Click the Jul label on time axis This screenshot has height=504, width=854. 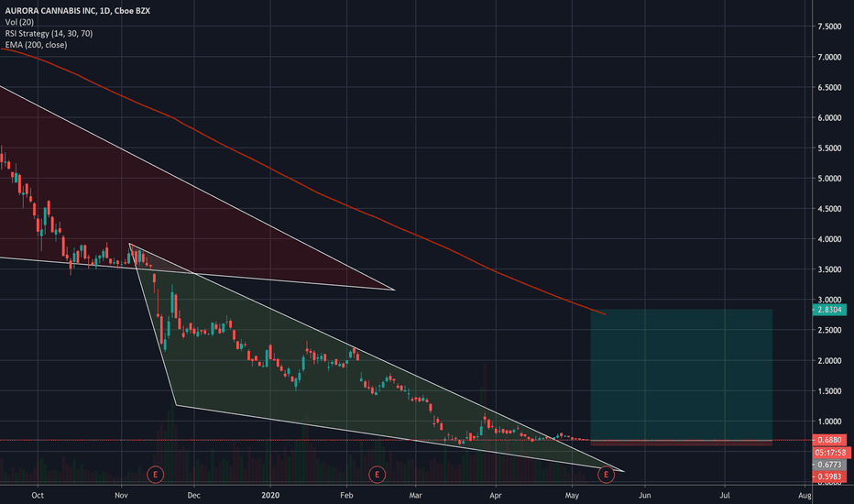pos(725,495)
